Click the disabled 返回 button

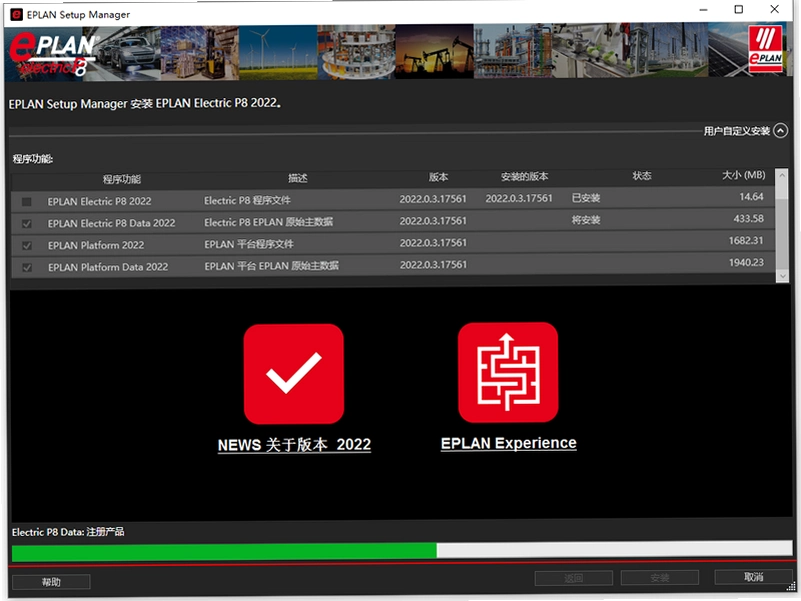point(574,578)
